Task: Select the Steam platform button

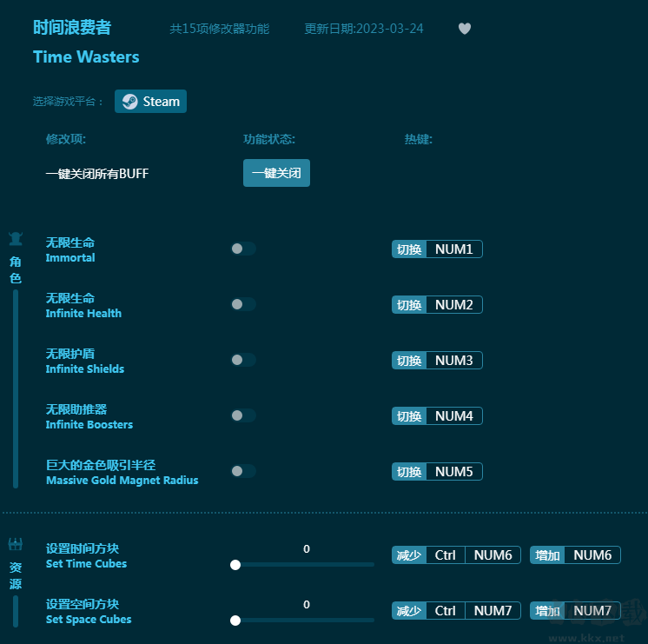Action: click(x=150, y=102)
